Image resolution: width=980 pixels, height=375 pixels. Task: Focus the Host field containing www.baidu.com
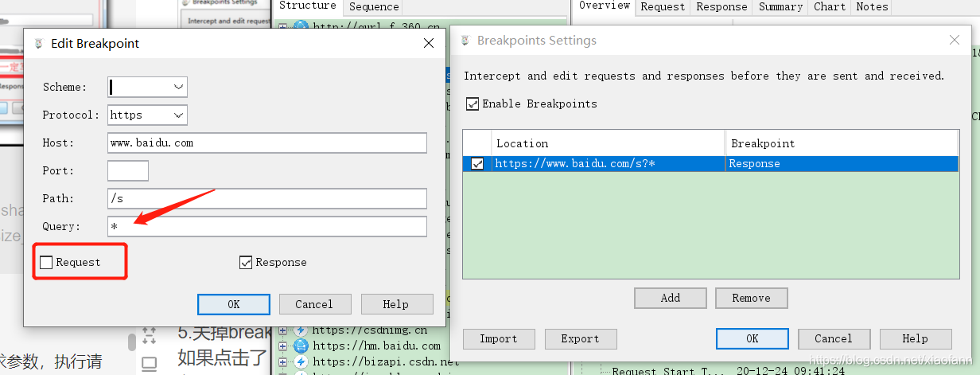coord(267,143)
